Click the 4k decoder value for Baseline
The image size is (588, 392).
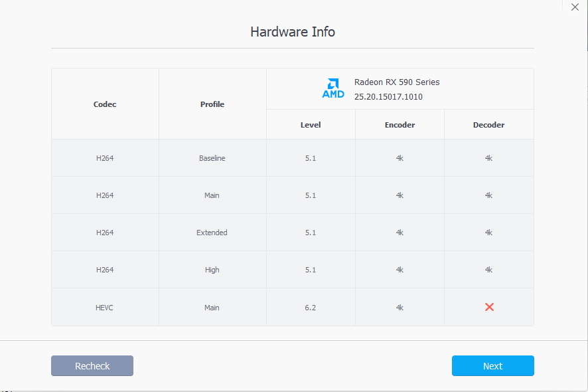point(488,158)
